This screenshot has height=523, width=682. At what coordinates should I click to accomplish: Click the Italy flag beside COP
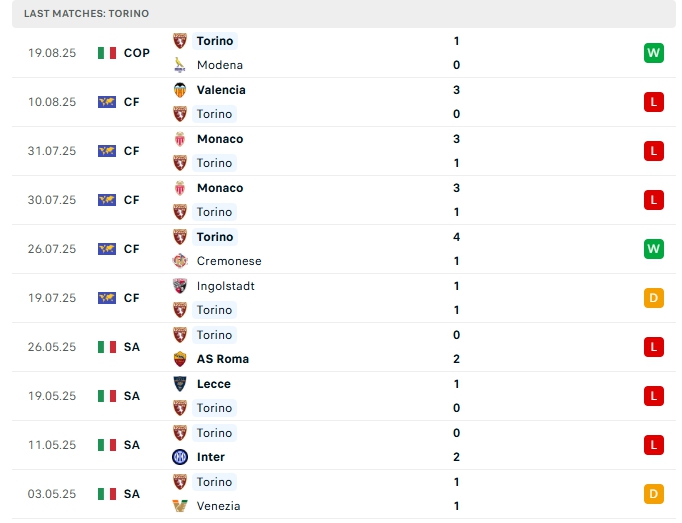(x=107, y=53)
